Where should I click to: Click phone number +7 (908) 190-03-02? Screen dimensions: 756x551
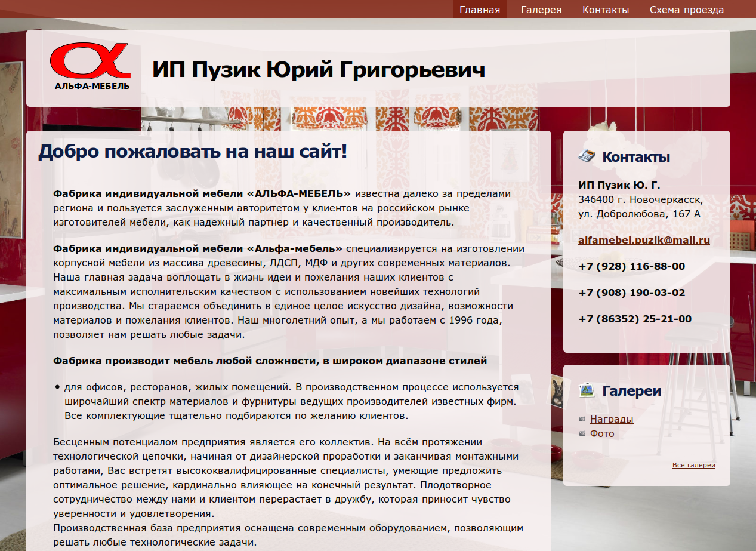(631, 293)
